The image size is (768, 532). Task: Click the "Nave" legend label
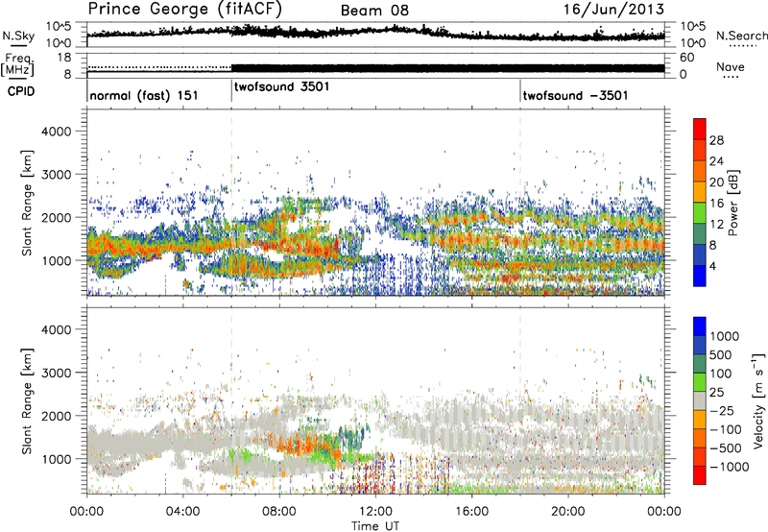pos(731,67)
